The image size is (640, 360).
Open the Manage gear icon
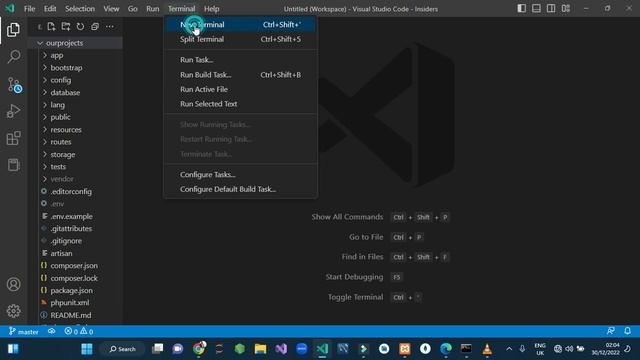point(13,311)
